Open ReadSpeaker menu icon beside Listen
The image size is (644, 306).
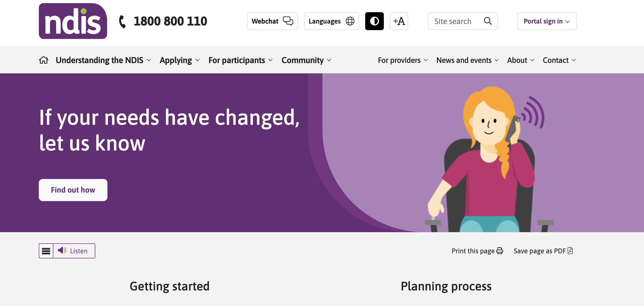[x=46, y=251]
